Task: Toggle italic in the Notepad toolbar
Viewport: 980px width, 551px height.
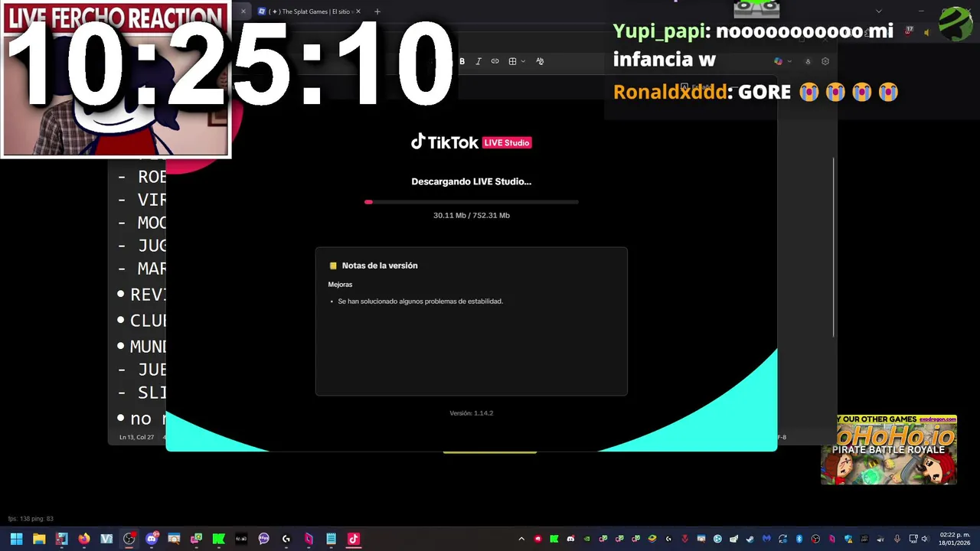Action: point(479,61)
